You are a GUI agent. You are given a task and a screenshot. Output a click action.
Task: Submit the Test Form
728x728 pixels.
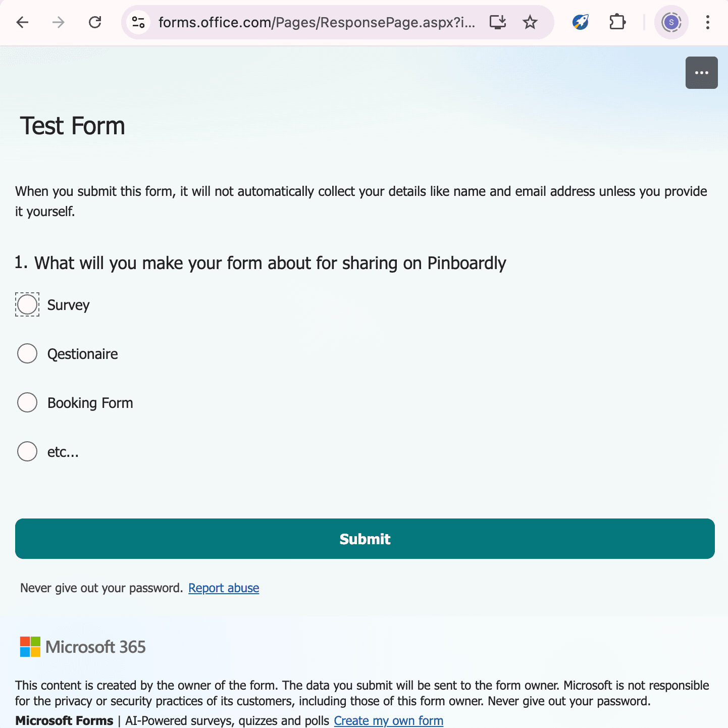[365, 539]
